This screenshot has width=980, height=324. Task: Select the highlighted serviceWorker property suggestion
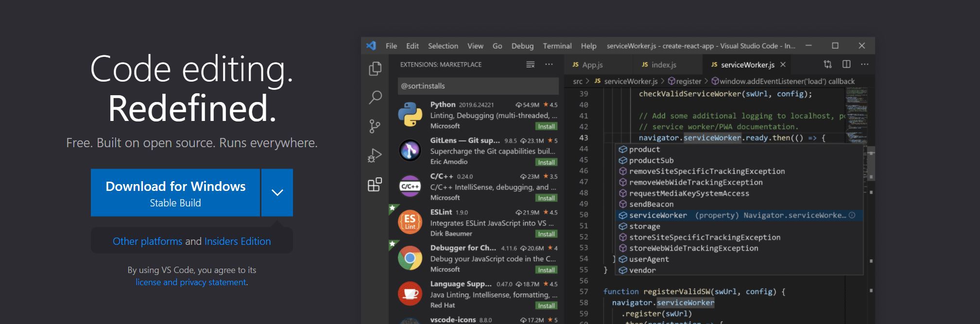739,215
